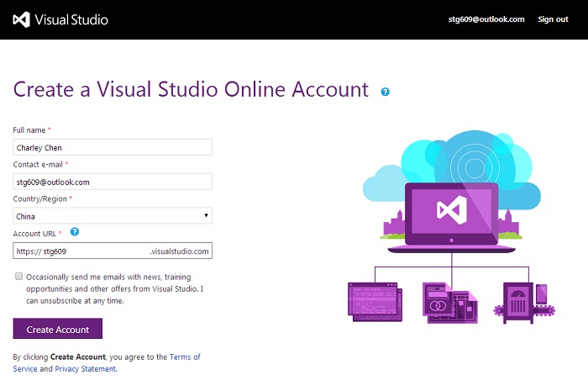The height and width of the screenshot is (391, 588).
Task: Click the Visual Studio header title text
Action: 71,19
